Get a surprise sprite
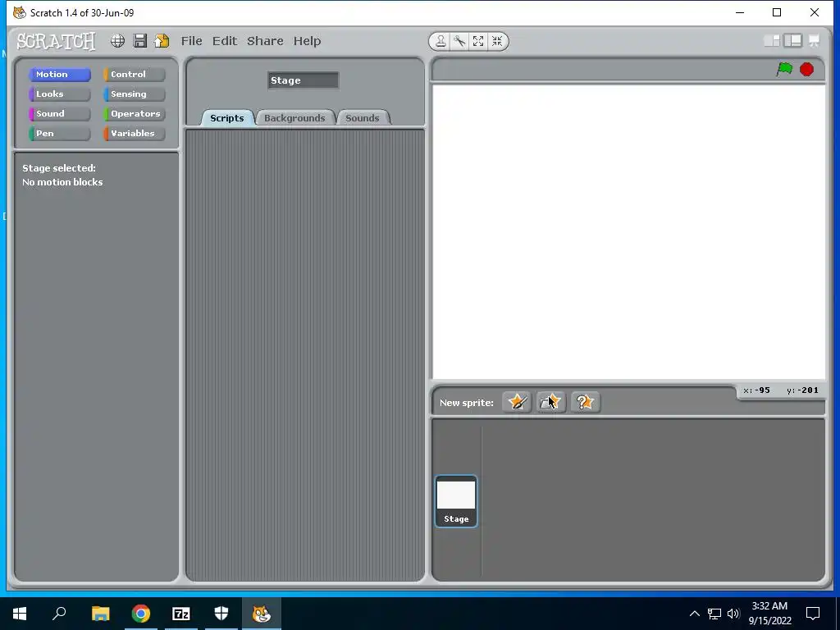Screen dimensions: 840x630 585,402
